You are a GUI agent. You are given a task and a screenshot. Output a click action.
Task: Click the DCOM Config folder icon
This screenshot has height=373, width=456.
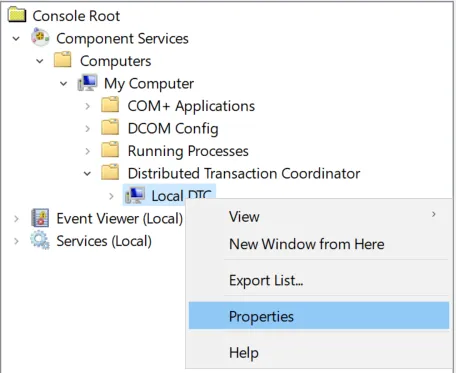point(110,128)
